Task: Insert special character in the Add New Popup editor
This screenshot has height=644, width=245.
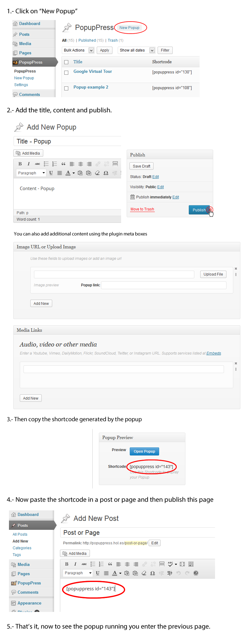Action: pos(106,173)
